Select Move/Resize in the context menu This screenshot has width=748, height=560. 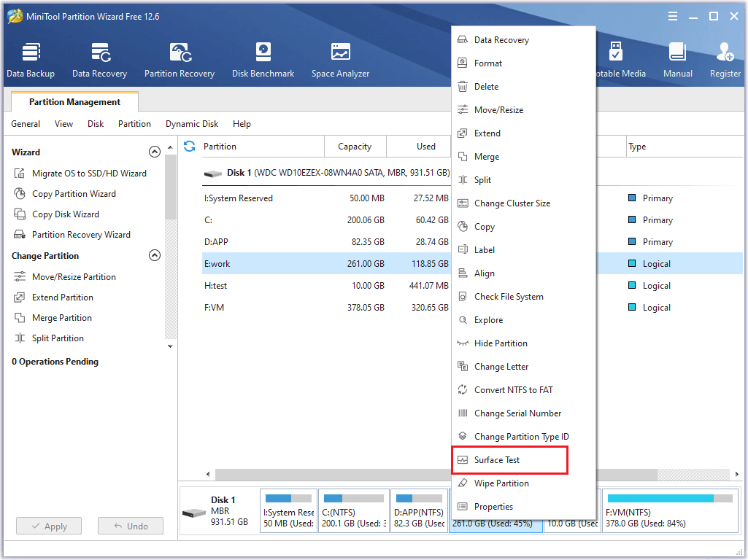(523, 110)
